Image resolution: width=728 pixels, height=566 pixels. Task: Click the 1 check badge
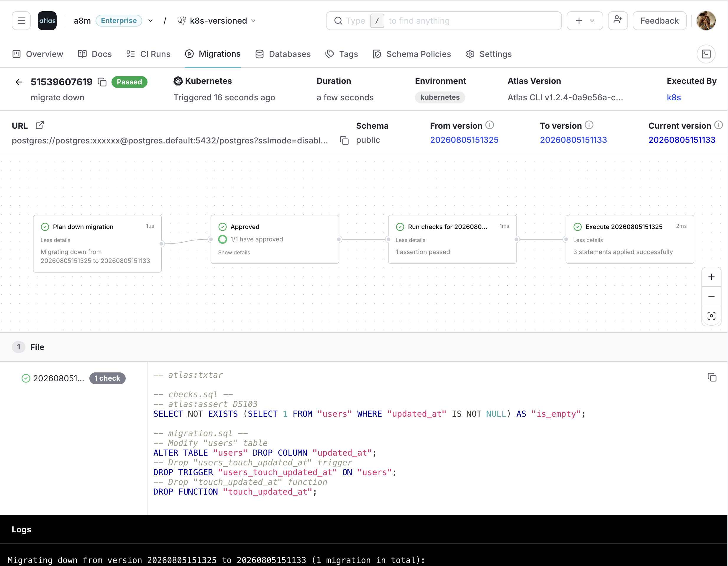tap(107, 378)
